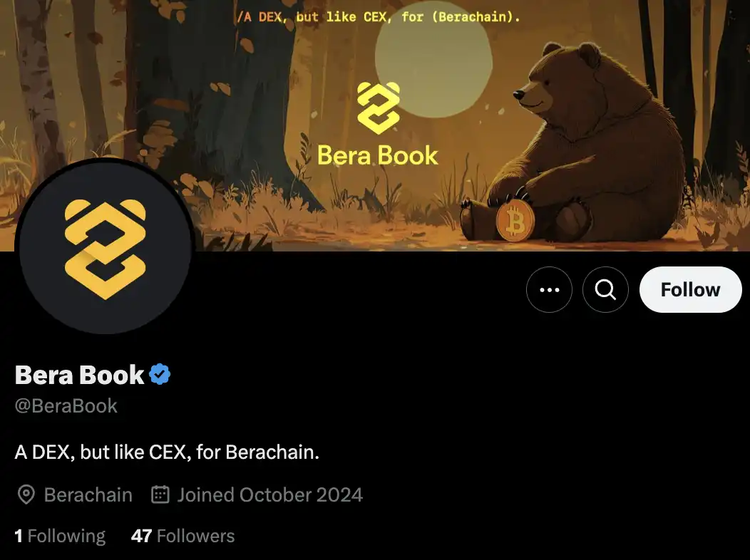Click the Joined October 2024 text
750x560 pixels.
(269, 495)
